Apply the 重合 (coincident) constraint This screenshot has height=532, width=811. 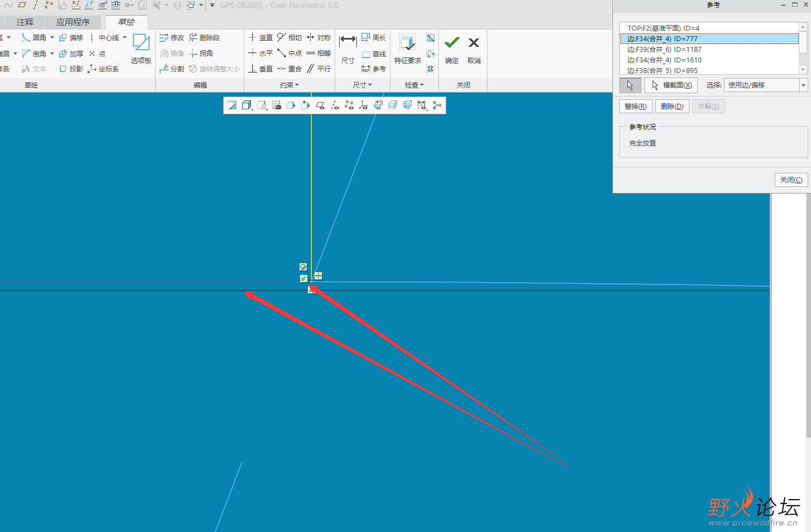point(289,69)
